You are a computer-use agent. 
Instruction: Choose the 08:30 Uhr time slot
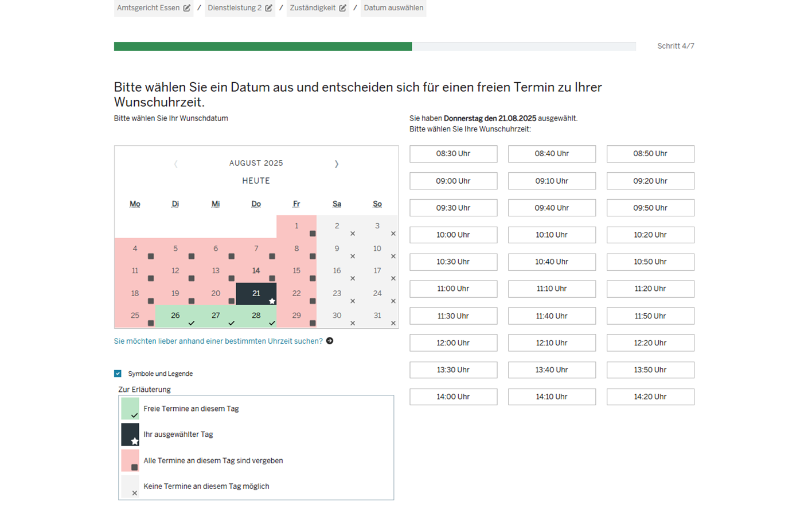453,154
